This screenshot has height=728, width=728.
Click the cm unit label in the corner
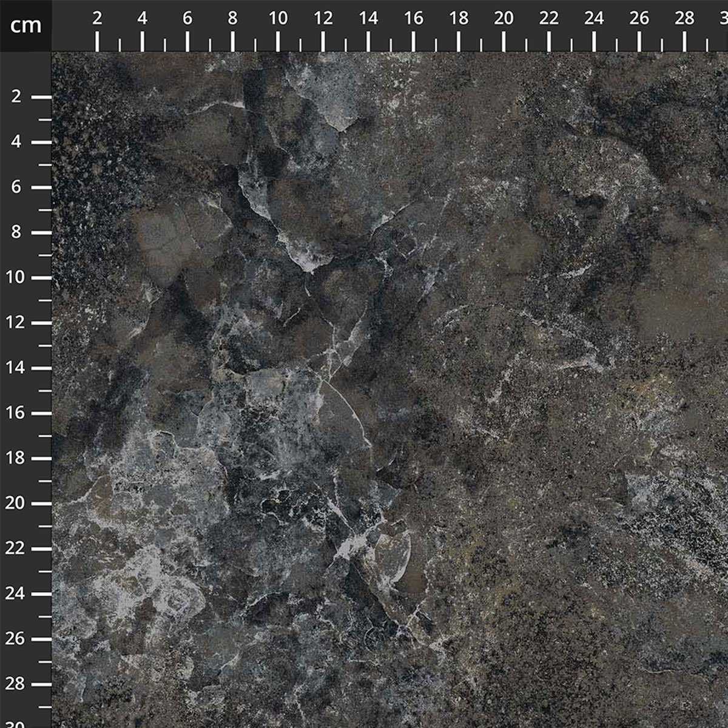[x=25, y=25]
